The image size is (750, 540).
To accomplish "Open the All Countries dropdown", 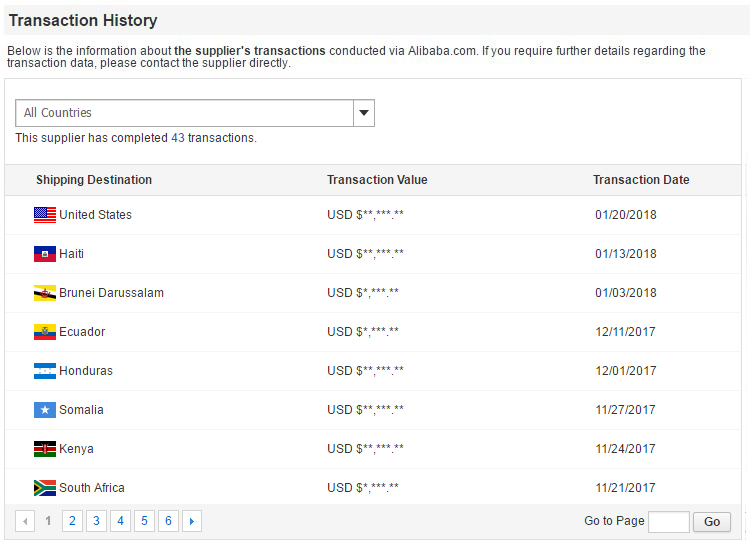I will pyautogui.click(x=185, y=113).
